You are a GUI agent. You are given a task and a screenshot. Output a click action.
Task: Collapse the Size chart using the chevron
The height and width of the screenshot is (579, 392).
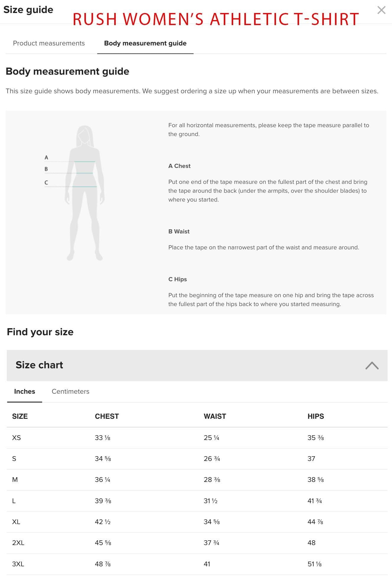tap(372, 365)
